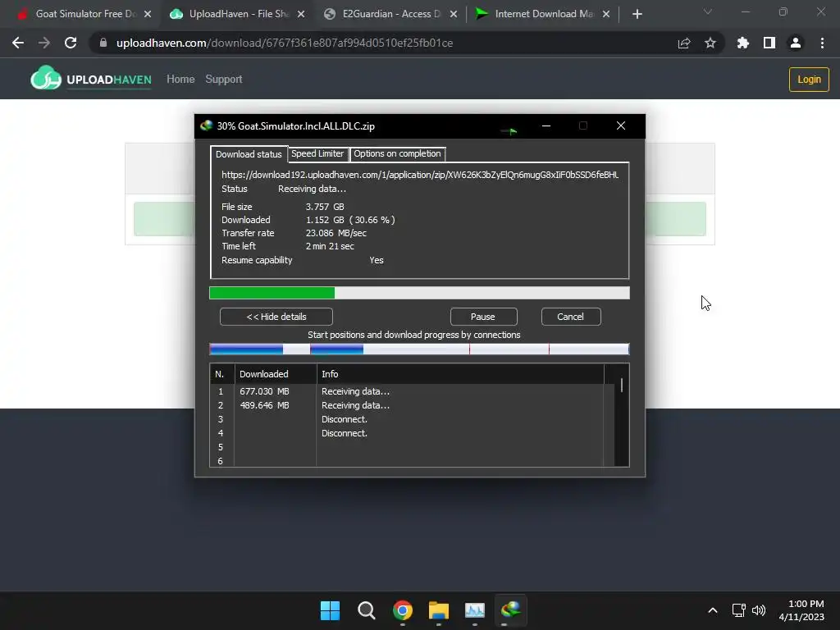Minimize the IDM download dialog
The image size is (840, 630).
click(546, 126)
